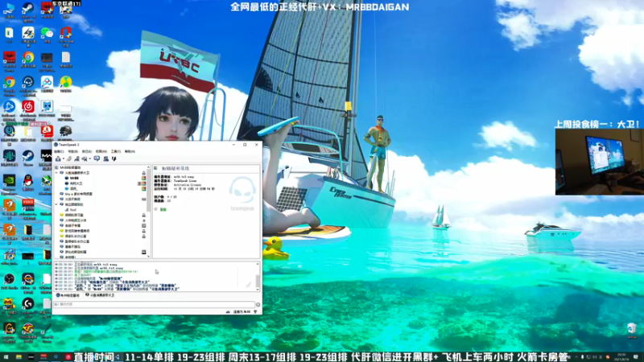Focus the chat message input field

(154, 305)
